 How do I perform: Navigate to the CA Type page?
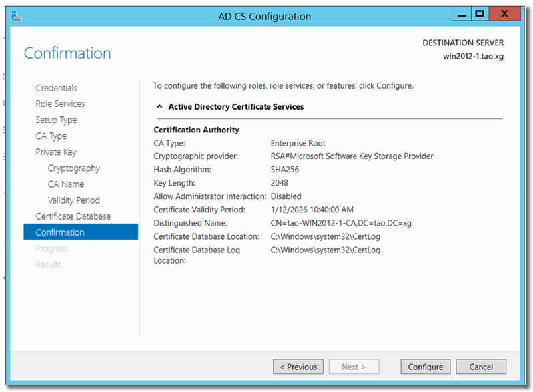(x=51, y=136)
